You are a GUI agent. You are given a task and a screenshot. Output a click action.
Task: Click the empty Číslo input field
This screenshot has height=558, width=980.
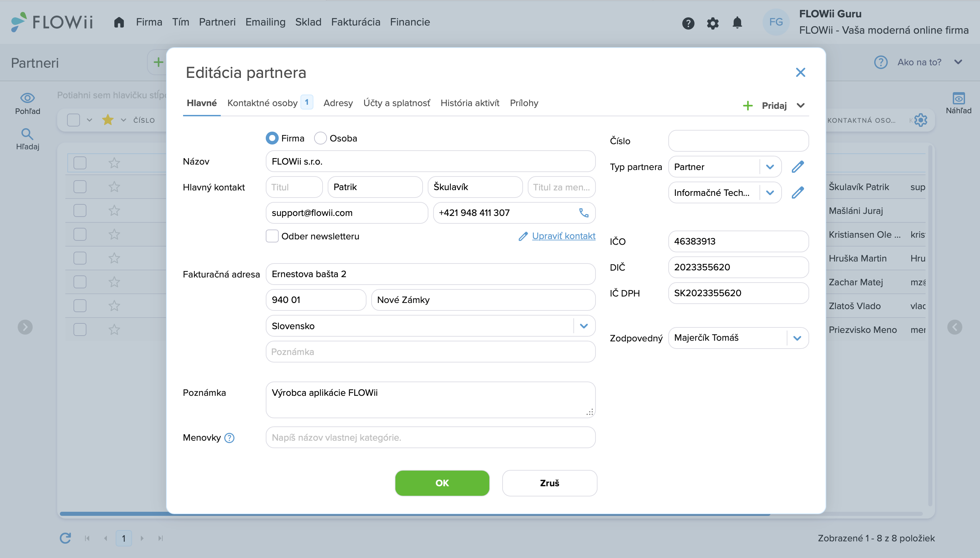[x=738, y=141]
